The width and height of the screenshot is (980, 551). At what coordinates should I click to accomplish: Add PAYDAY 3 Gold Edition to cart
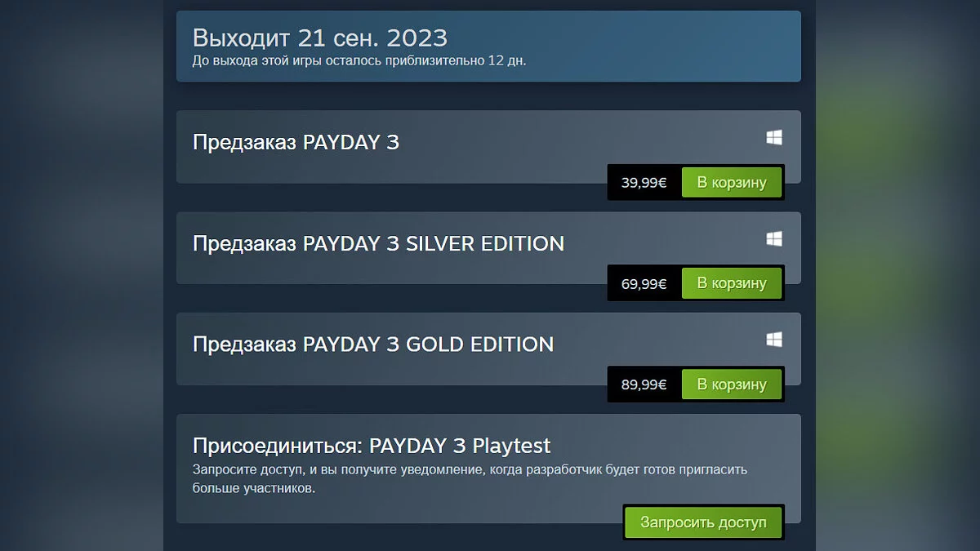pyautogui.click(x=731, y=384)
